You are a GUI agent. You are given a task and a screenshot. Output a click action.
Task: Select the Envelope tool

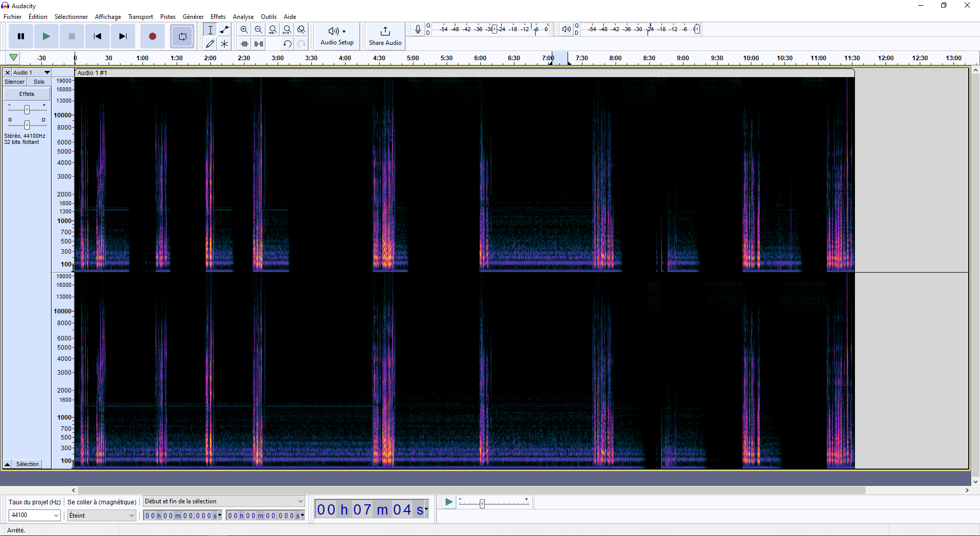point(224,30)
